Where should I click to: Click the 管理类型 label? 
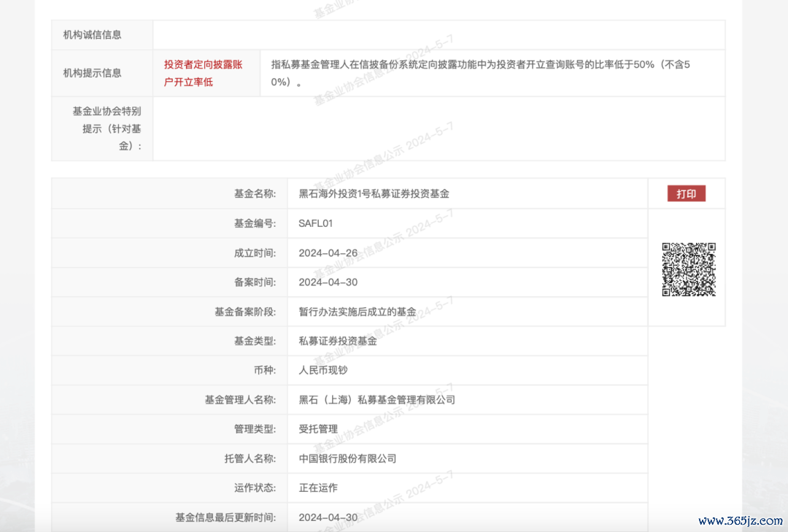point(255,429)
